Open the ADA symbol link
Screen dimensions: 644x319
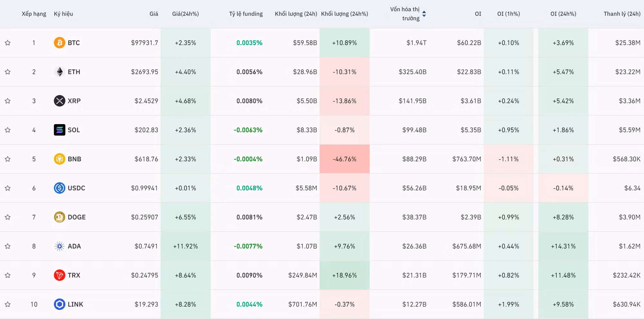(x=74, y=246)
